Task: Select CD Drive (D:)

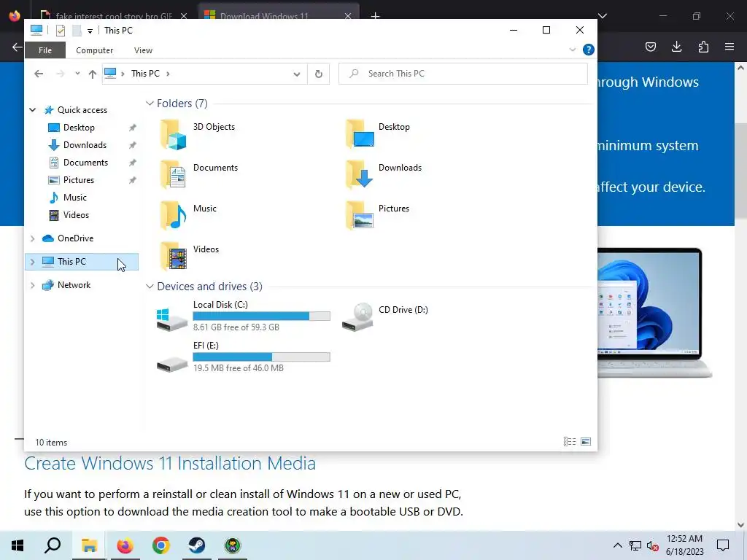Action: [x=385, y=316]
